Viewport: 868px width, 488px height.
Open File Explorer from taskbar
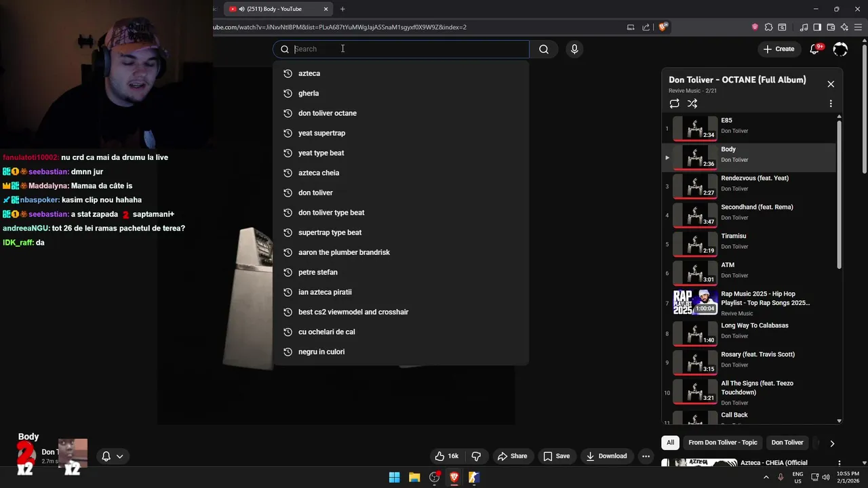[x=414, y=477]
